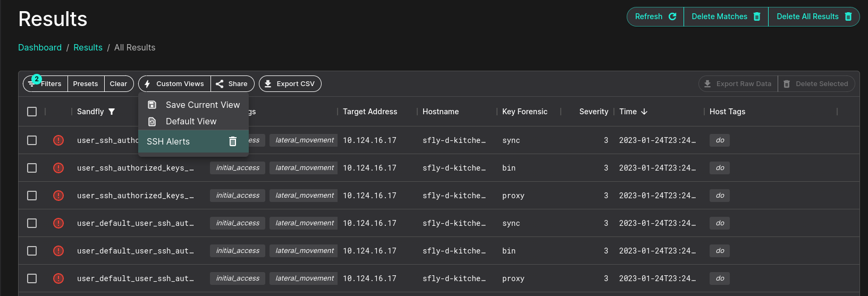Check the user_default_user_ssh_aut row with bin

tap(32, 251)
